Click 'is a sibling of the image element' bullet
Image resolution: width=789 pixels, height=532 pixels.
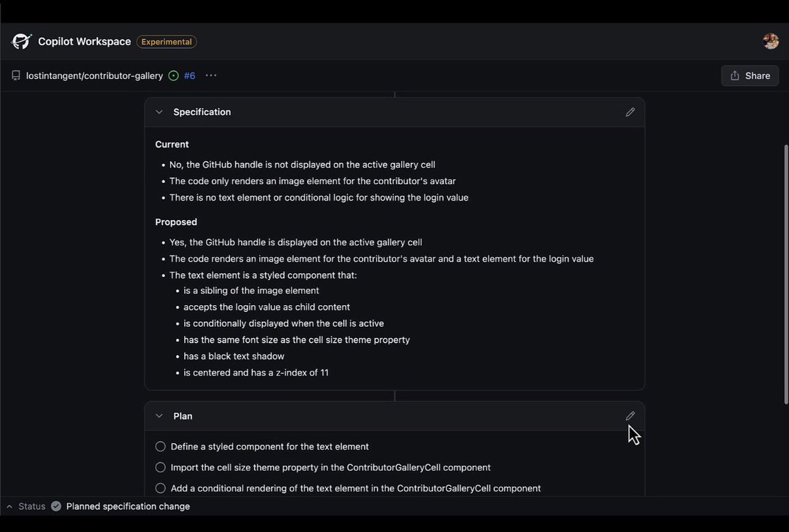pyautogui.click(x=251, y=291)
